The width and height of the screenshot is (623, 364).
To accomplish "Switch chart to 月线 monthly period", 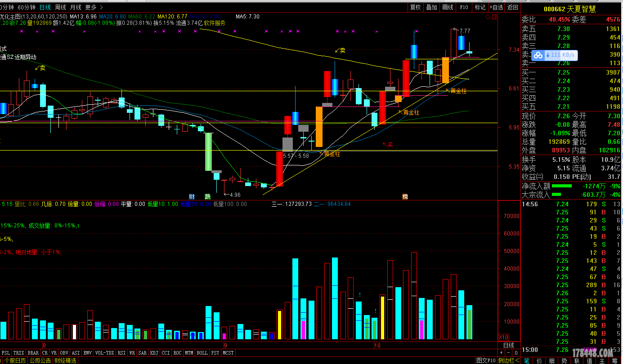I will click(x=76, y=7).
